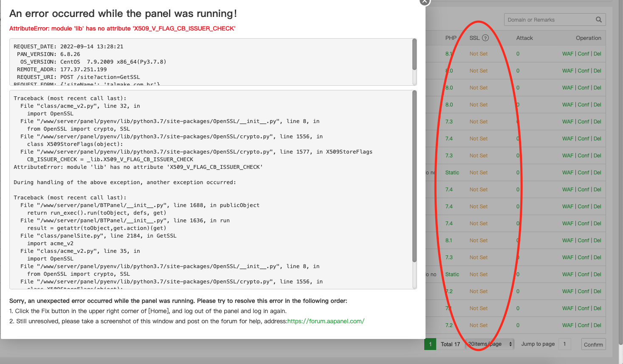623x364 pixels.
Task: Click the Attack column header
Action: (x=524, y=38)
